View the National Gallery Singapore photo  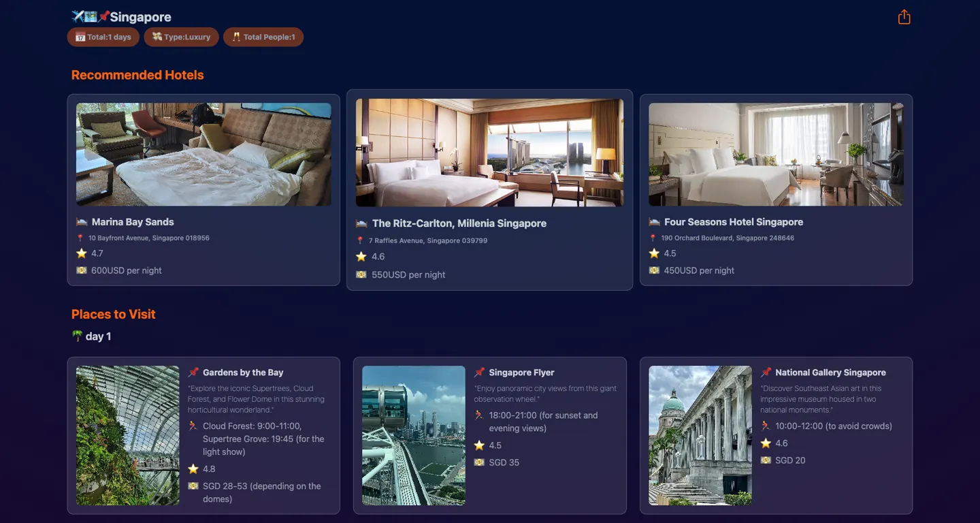(700, 436)
